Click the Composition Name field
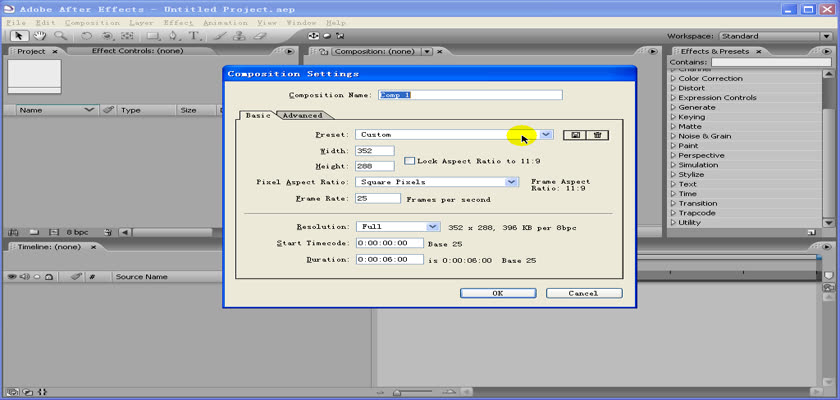 tap(470, 95)
